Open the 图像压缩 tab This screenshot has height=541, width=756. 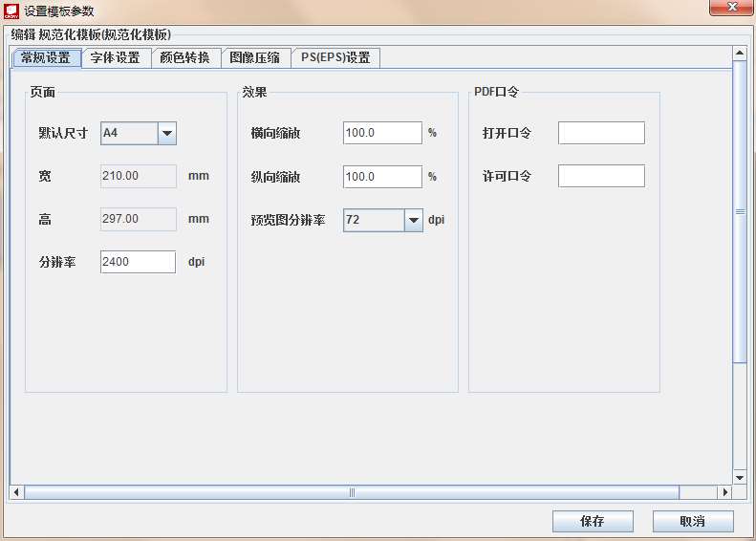click(255, 57)
